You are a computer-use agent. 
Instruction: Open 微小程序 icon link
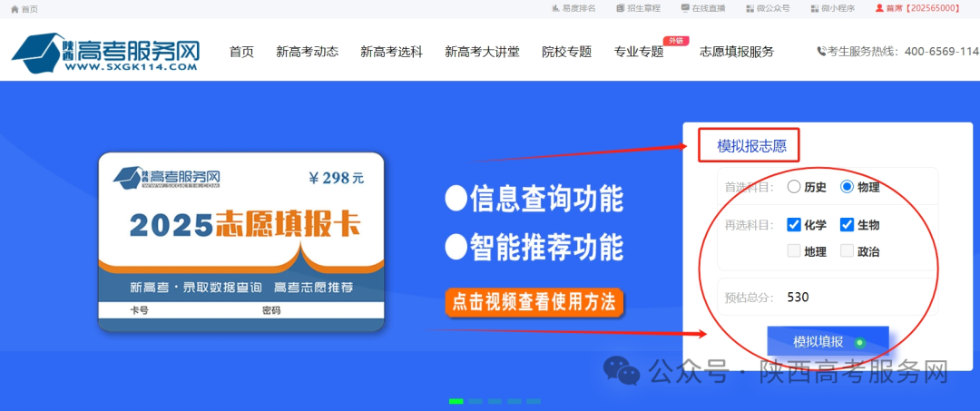(814, 9)
